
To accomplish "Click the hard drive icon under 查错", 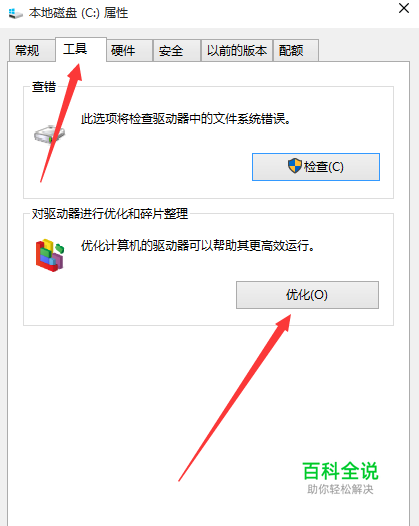I will pos(49,134).
